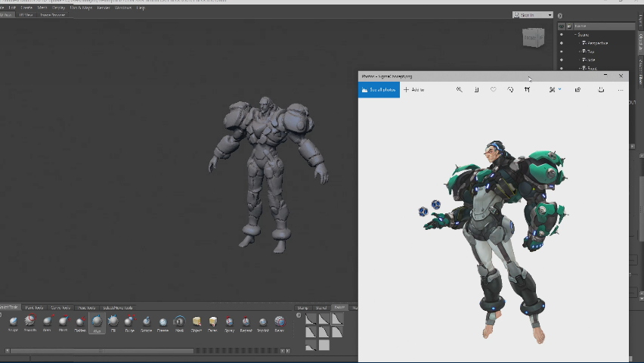This screenshot has height=363, width=644.
Task: Select the Relax tool
Action: tap(279, 323)
